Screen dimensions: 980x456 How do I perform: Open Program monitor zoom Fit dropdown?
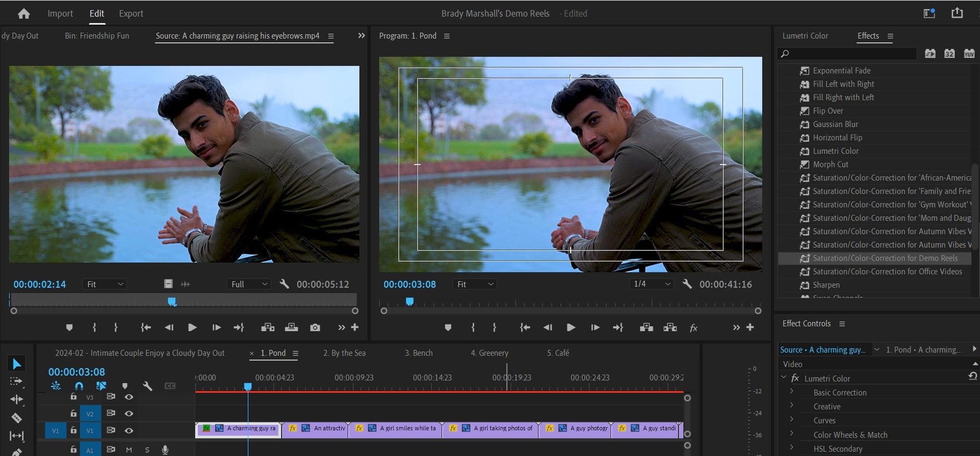(475, 284)
